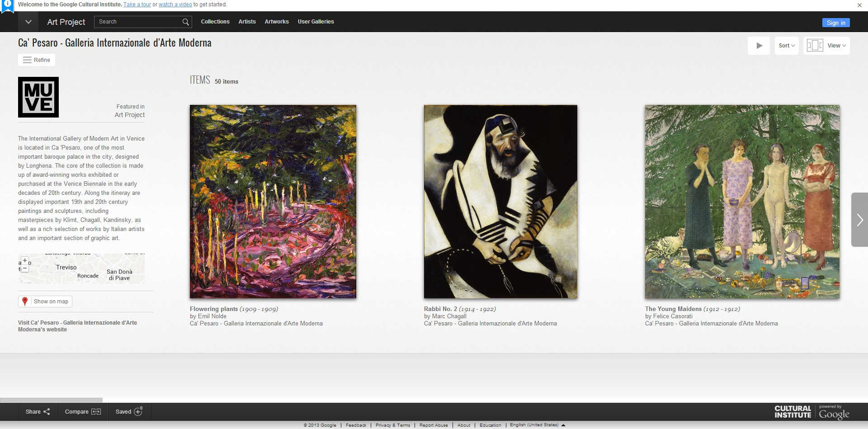Viewport: 868px width, 429px height.
Task: Click the Rabbi No. 2 title link
Action: click(441, 309)
